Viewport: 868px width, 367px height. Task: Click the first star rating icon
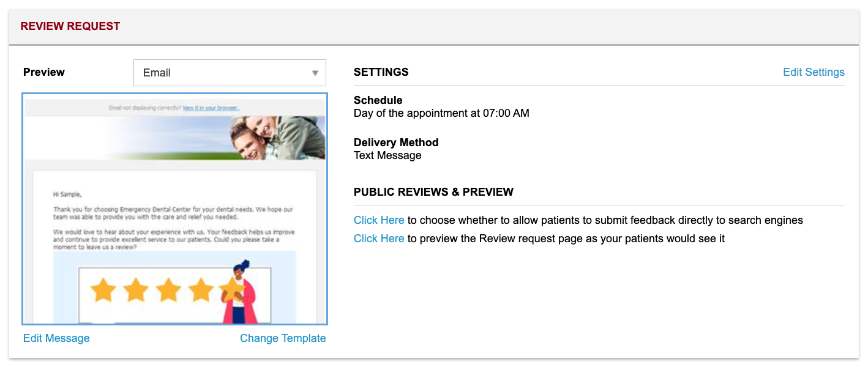(x=104, y=290)
